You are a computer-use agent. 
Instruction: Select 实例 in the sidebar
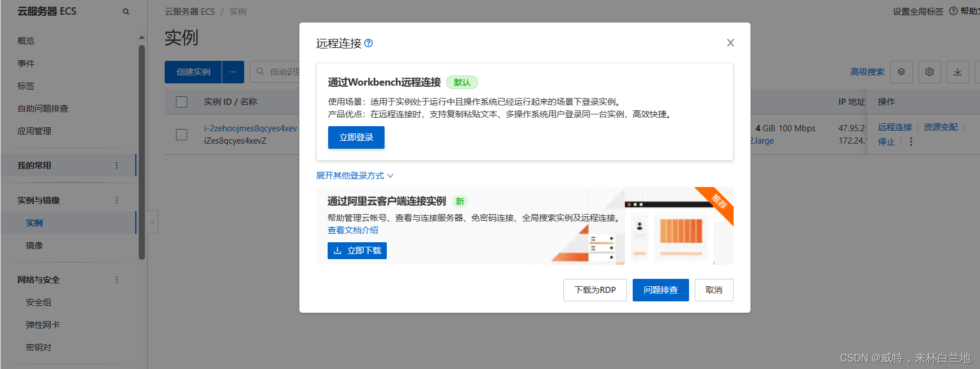(x=34, y=223)
